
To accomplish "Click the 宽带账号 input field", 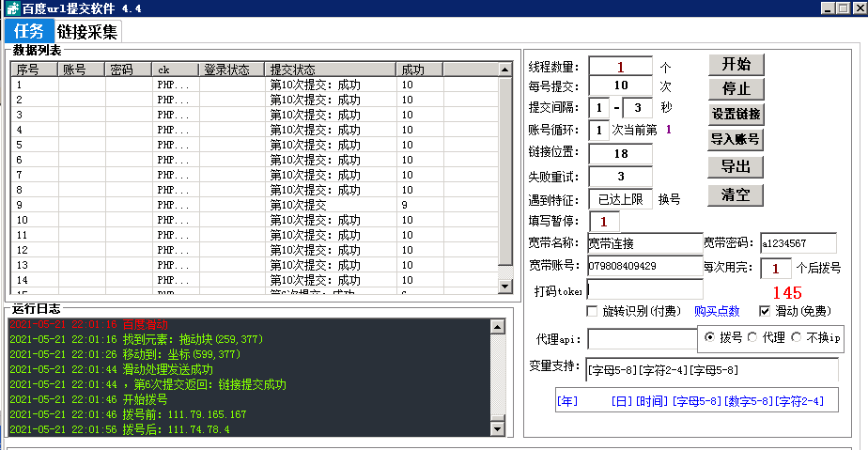I will 645,266.
